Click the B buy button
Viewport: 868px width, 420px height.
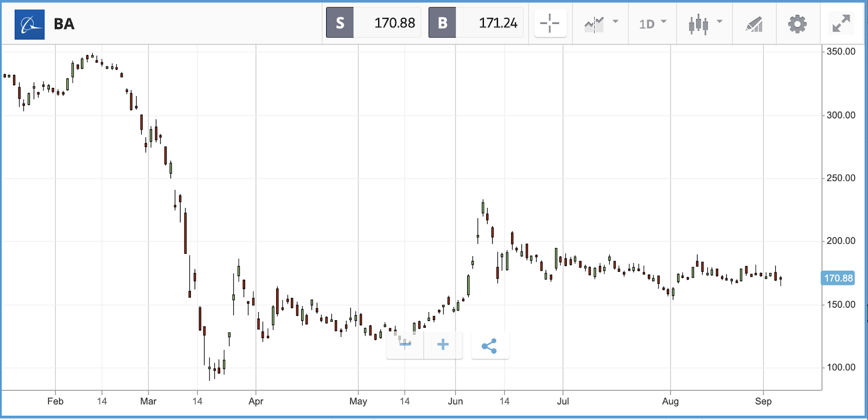coord(443,23)
